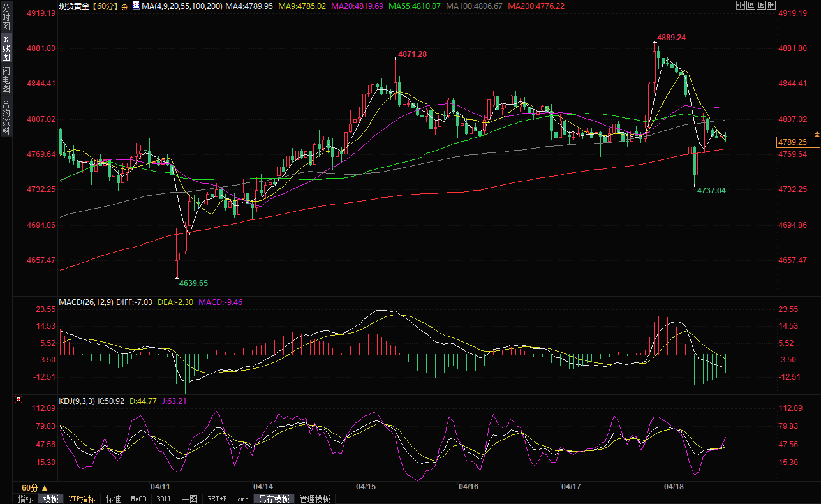Screen dimensions: 821x504
Task: Click the small circle icon after 【60分】
Action: [x=124, y=6]
